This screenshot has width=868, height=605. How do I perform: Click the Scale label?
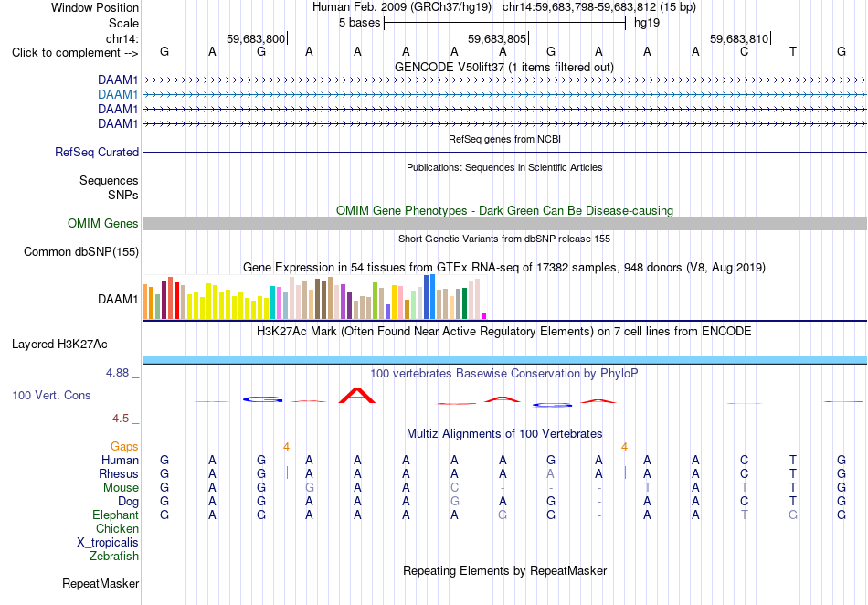(123, 23)
